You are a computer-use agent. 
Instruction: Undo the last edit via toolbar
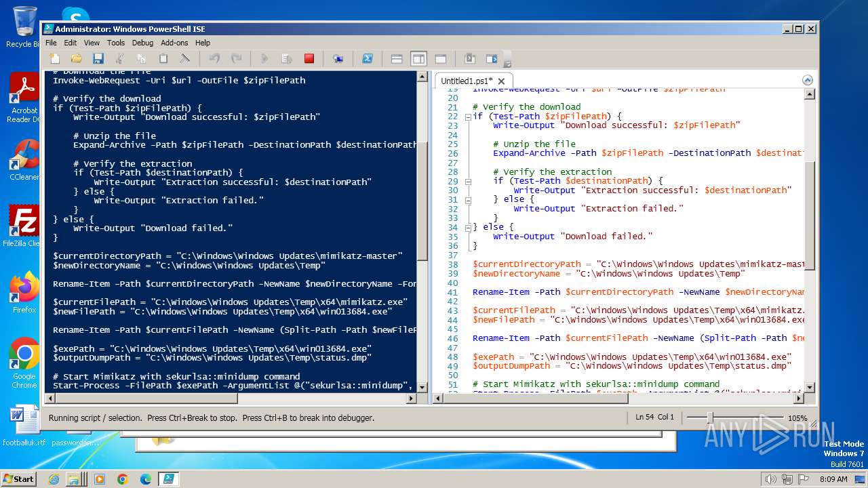[214, 59]
